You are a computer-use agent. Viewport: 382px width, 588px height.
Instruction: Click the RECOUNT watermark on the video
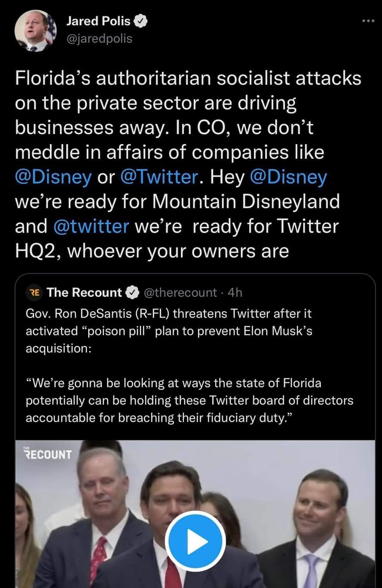point(47,454)
